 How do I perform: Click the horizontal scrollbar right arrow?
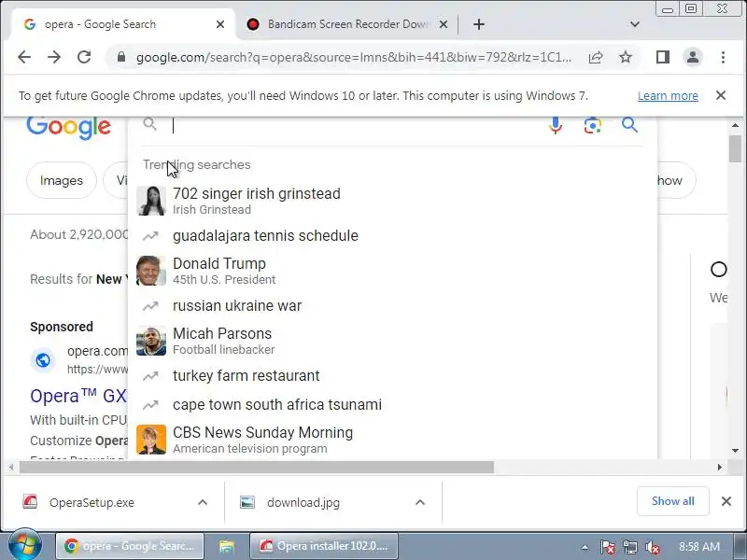(x=719, y=468)
